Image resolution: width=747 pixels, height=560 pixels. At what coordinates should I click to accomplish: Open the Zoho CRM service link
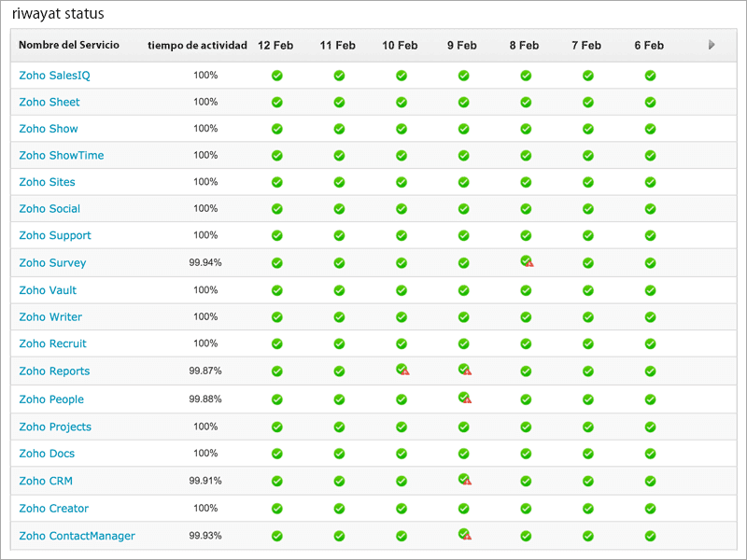(45, 480)
